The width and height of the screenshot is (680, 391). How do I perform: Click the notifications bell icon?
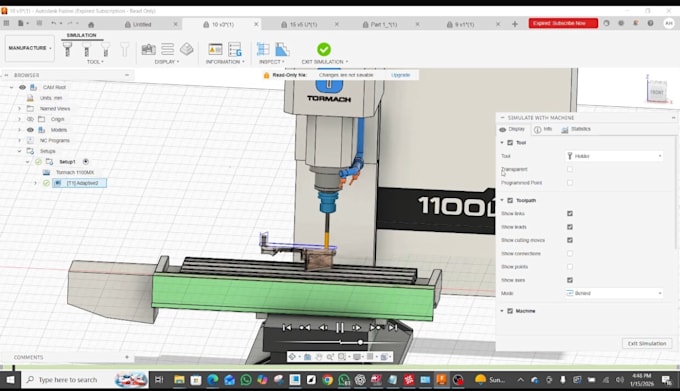pos(635,23)
